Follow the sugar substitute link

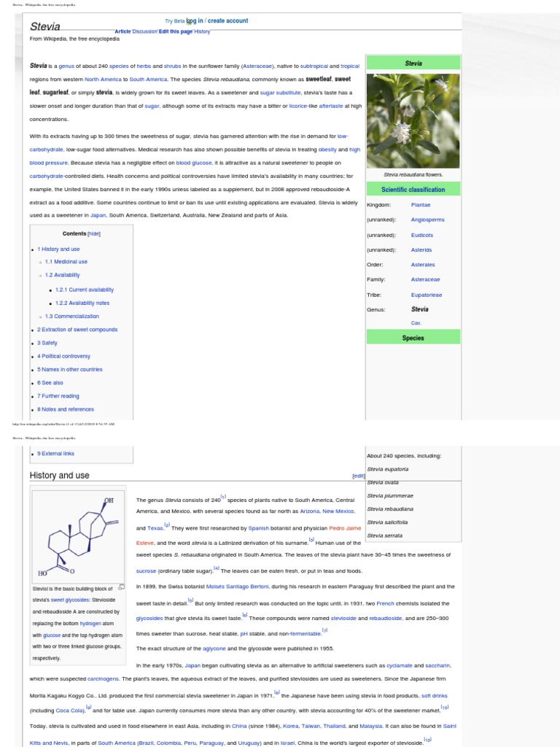coord(280,93)
